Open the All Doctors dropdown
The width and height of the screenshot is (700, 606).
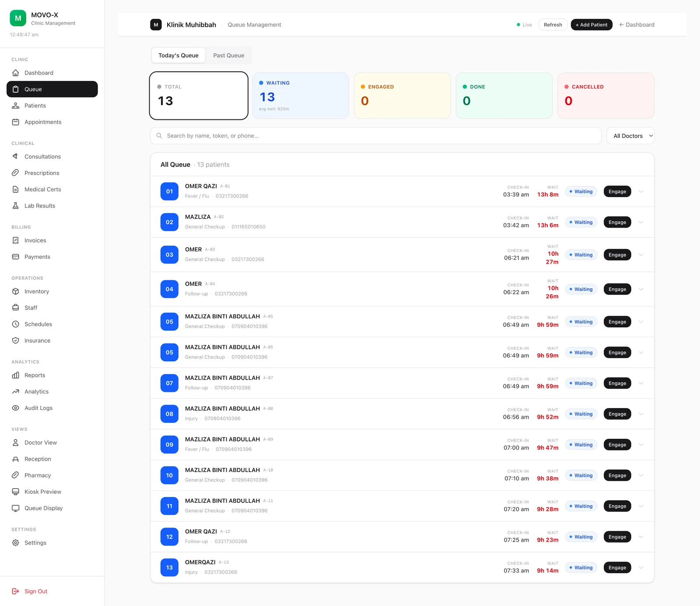coord(630,136)
